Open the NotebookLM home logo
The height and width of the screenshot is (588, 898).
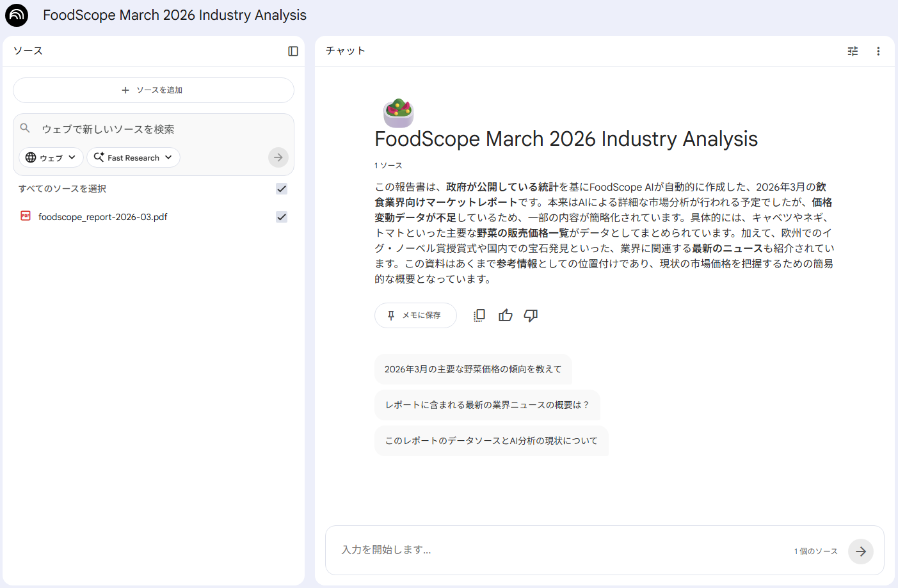pos(17,15)
